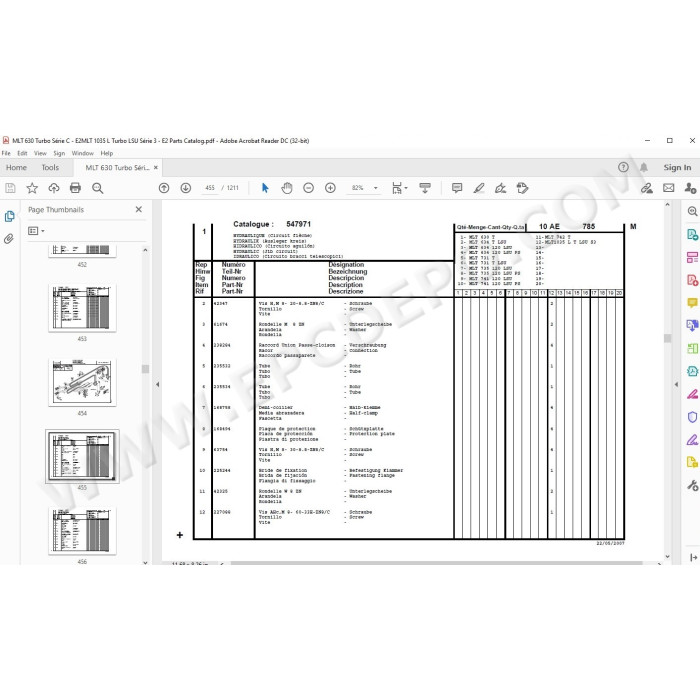Select the MLT 630 Turbo document tab
Screen dimensions: 700x700
coord(117,168)
